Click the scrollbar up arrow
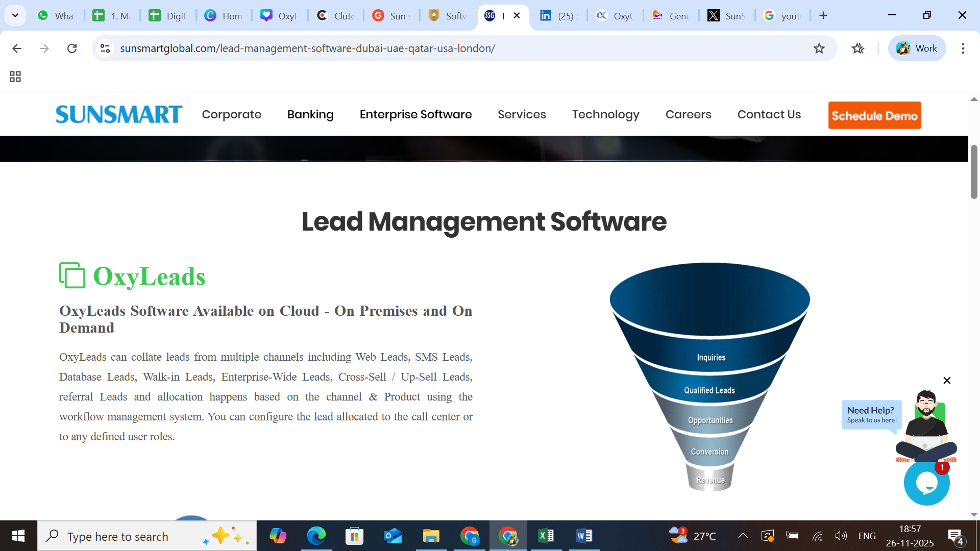This screenshot has width=980, height=551. [x=974, y=99]
